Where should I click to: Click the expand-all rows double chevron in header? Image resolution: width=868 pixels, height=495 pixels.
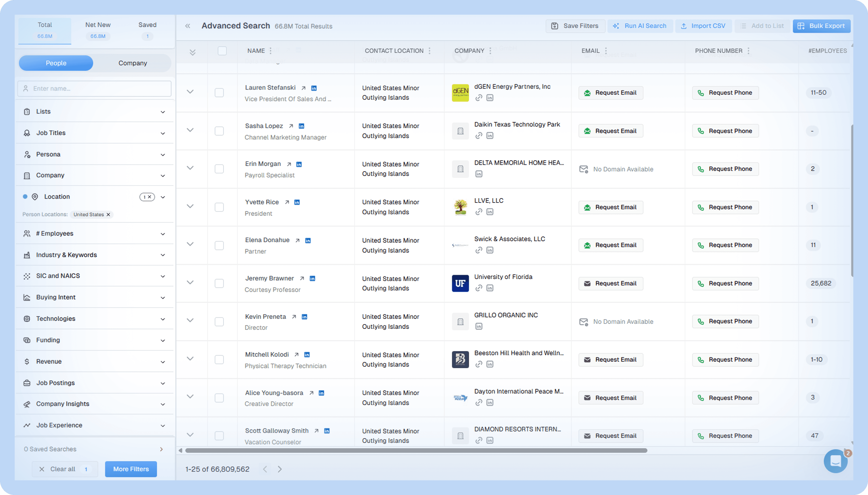click(x=192, y=52)
